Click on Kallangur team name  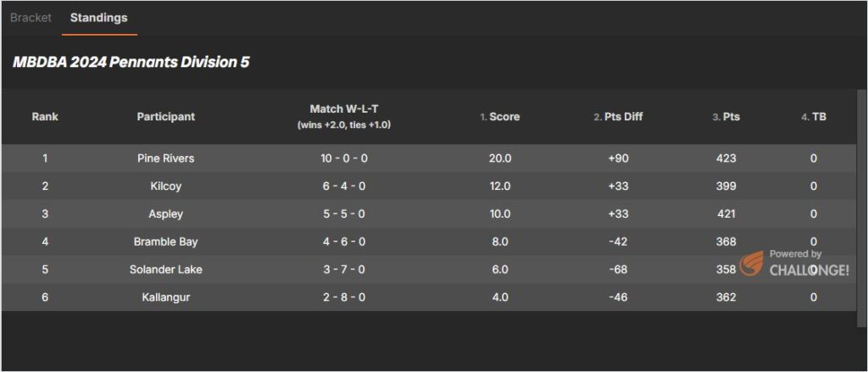tap(166, 297)
